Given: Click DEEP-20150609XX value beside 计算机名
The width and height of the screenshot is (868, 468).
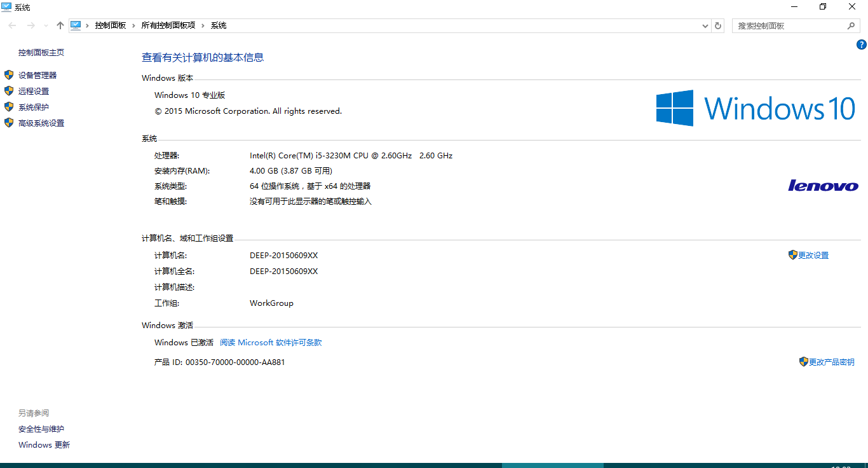Looking at the screenshot, I should [x=283, y=256].
